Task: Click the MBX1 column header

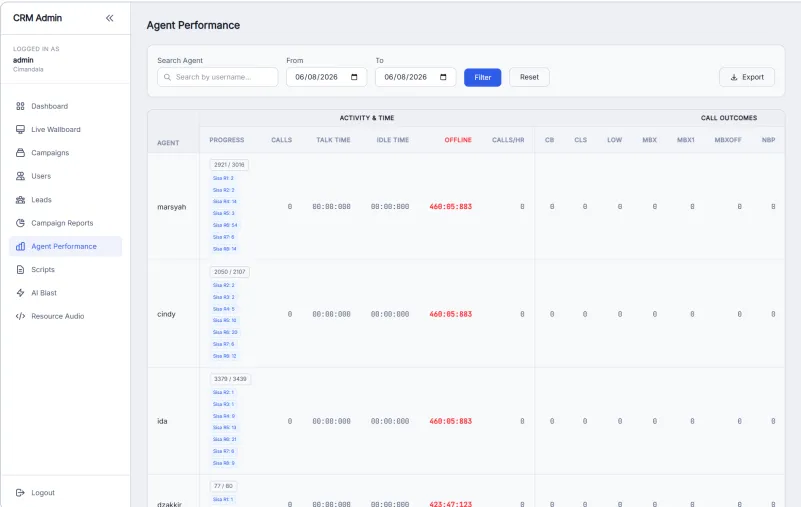Action: [x=686, y=140]
